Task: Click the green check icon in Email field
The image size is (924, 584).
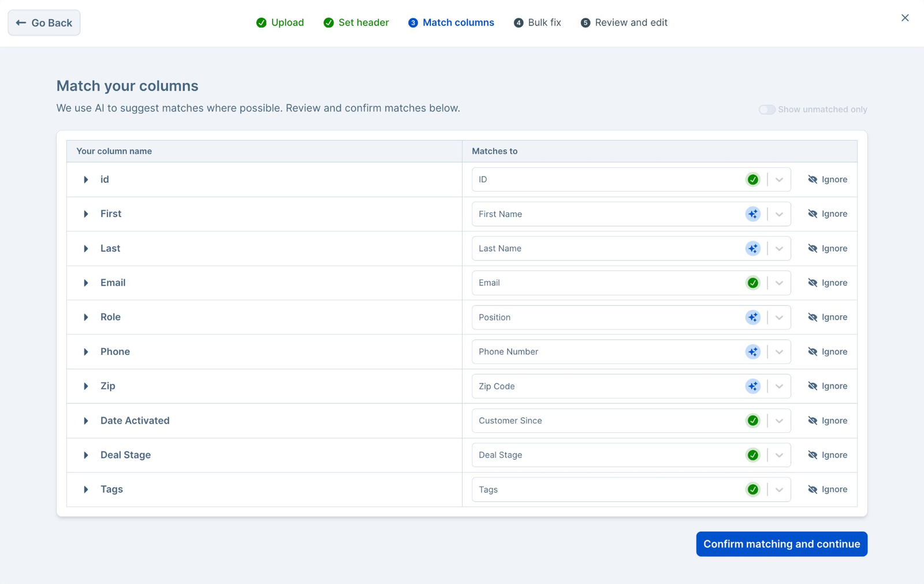Action: pyautogui.click(x=752, y=283)
